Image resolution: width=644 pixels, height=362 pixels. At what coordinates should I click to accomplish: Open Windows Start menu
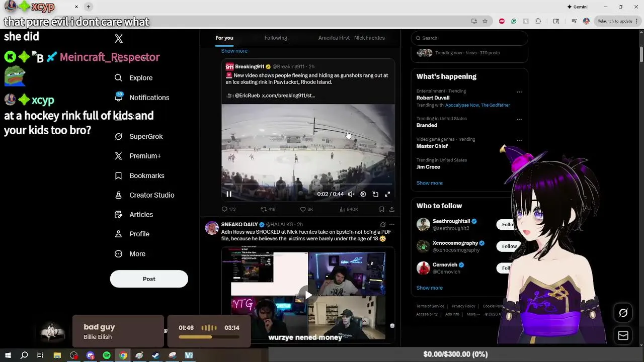coord(8,355)
